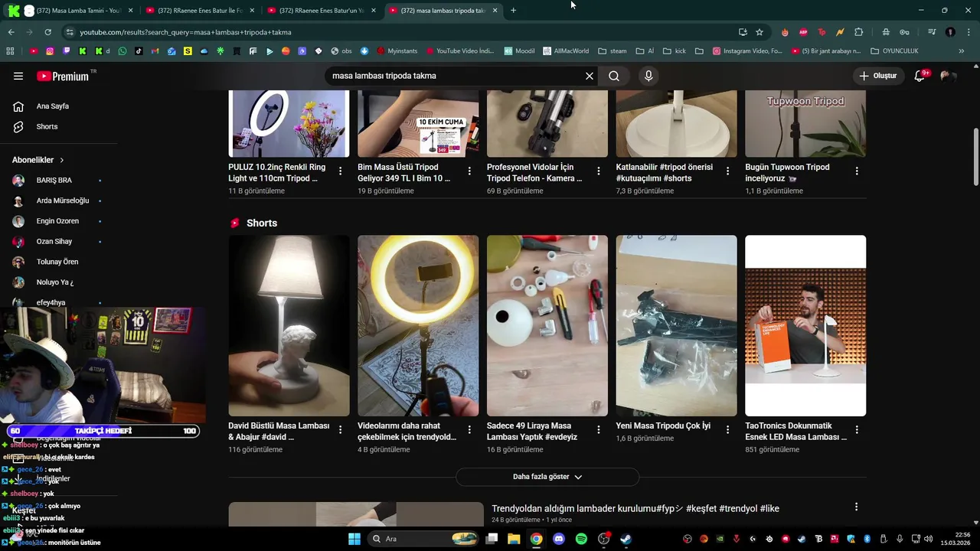Open Shorts in the sidebar
Viewport: 980px width, 551px height.
[x=59, y=126]
